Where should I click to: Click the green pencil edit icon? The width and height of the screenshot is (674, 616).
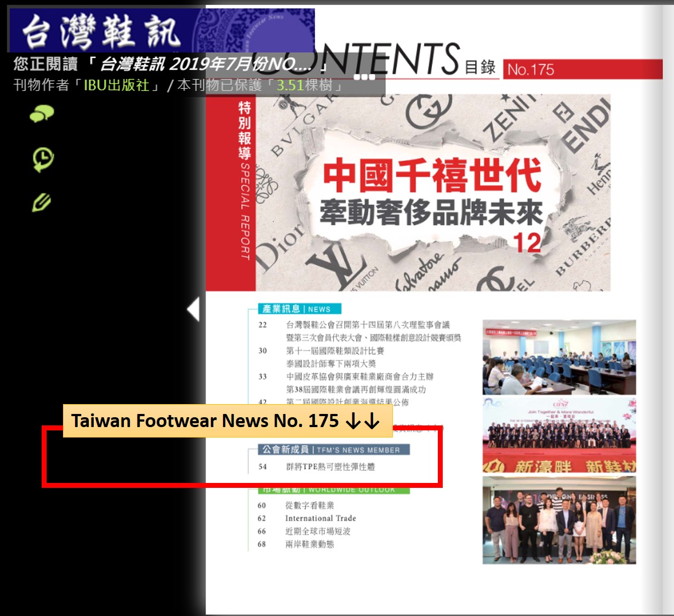[x=42, y=203]
